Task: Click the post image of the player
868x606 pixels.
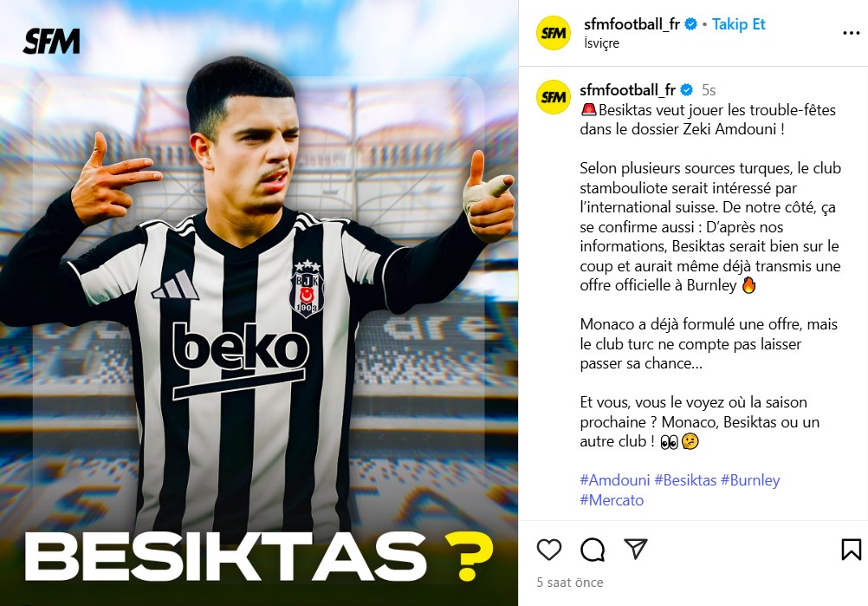Action: click(x=259, y=303)
